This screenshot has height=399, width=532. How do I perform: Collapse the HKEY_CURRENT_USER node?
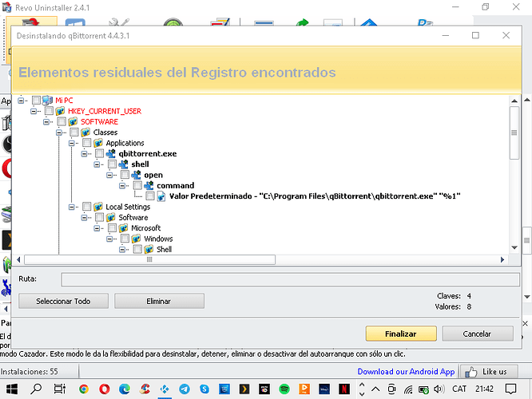[x=34, y=111]
